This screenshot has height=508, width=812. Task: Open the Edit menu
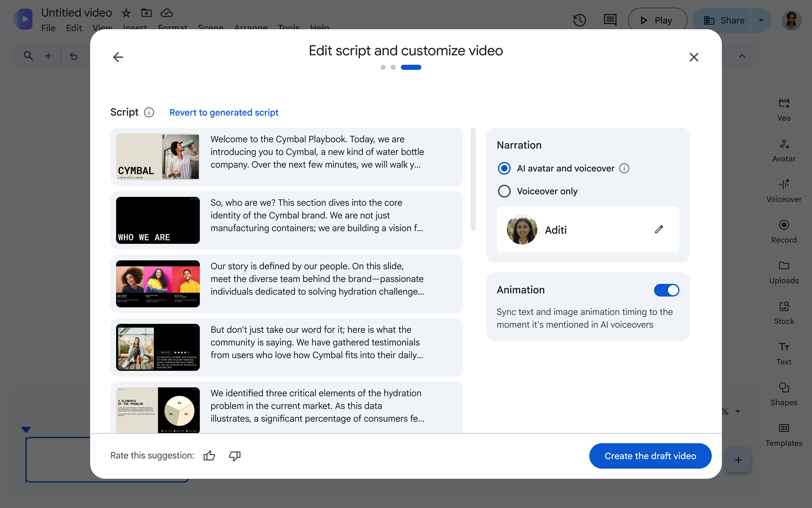[x=74, y=28]
